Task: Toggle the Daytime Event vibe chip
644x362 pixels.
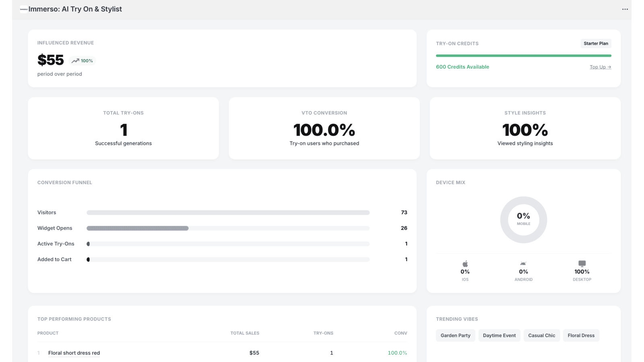Action: click(x=499, y=335)
